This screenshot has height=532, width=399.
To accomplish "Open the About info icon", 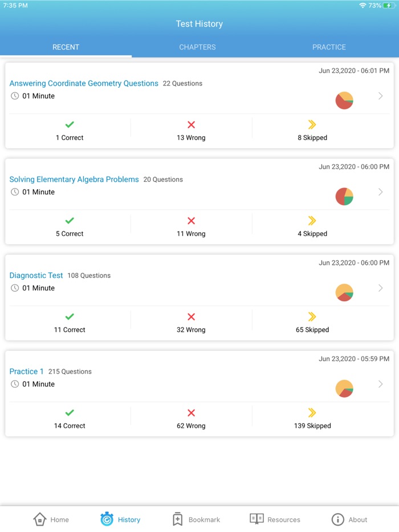I will [337, 519].
